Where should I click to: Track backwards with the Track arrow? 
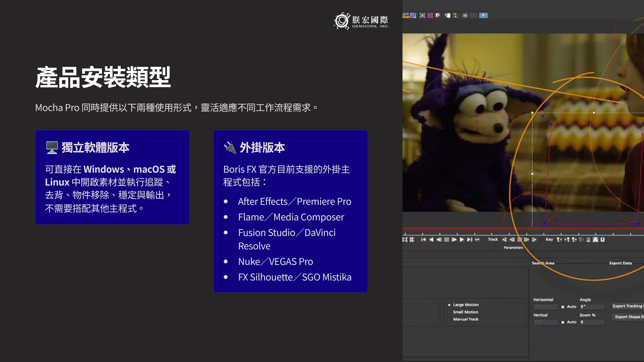(x=504, y=239)
